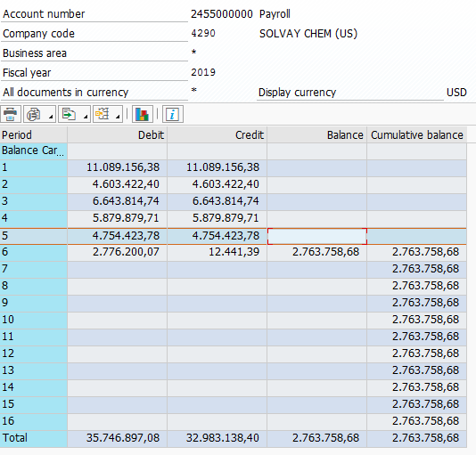Viewport: 476px width, 455px height.
Task: Expand the dropdown arrow beside the Export icon
Action: pyautogui.click(x=86, y=116)
